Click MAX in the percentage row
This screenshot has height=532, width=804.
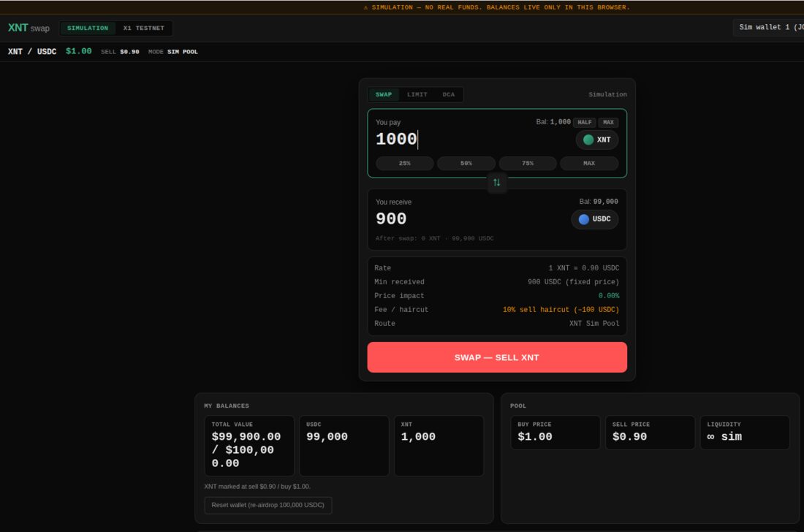pyautogui.click(x=589, y=163)
